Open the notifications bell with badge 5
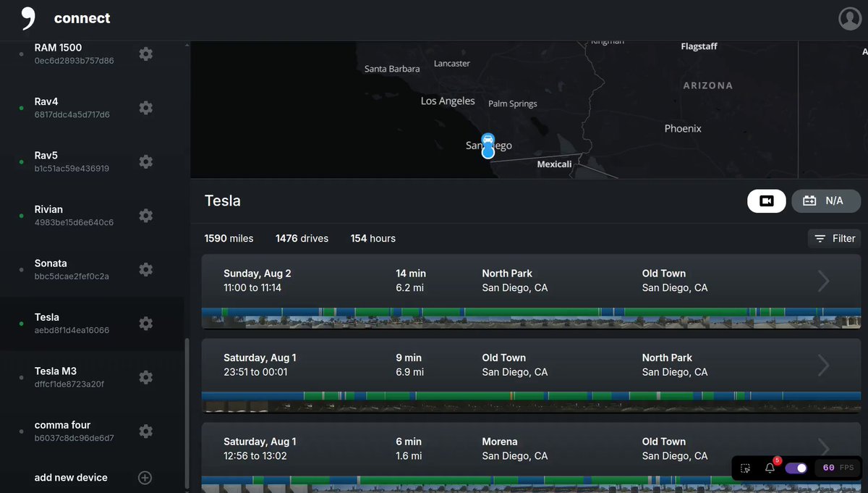This screenshot has width=868, height=493. [x=770, y=468]
